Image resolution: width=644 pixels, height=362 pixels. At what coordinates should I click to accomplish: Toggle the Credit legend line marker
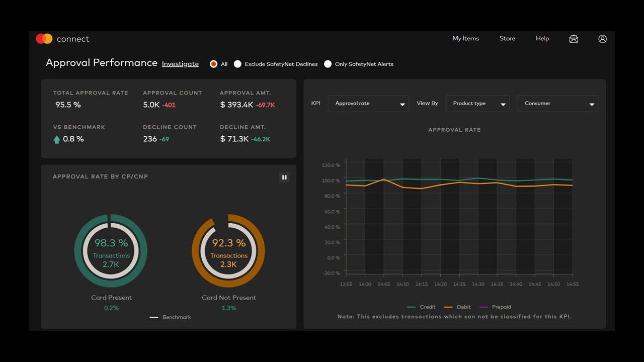tap(412, 307)
